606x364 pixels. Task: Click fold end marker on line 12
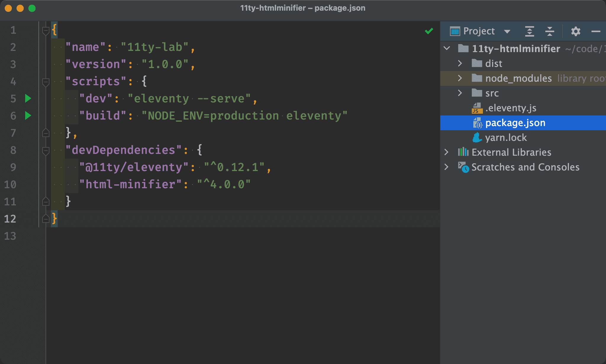click(x=46, y=218)
